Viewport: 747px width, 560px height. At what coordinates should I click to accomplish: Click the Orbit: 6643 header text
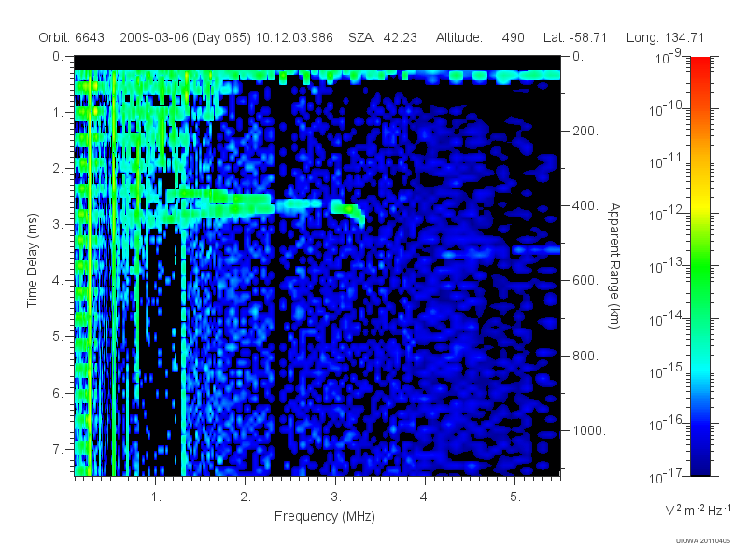(72, 37)
